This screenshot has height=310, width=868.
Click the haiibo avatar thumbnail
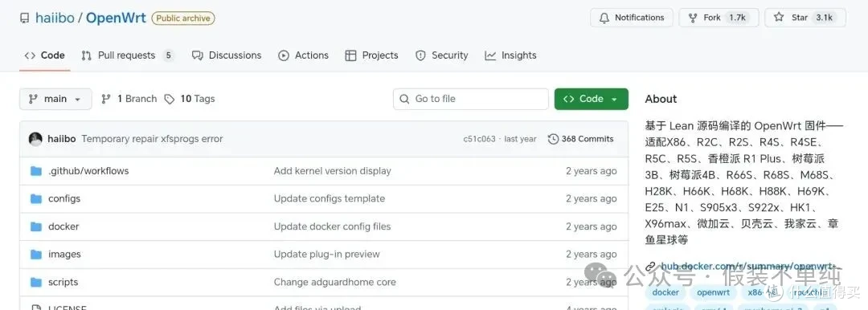coord(35,139)
